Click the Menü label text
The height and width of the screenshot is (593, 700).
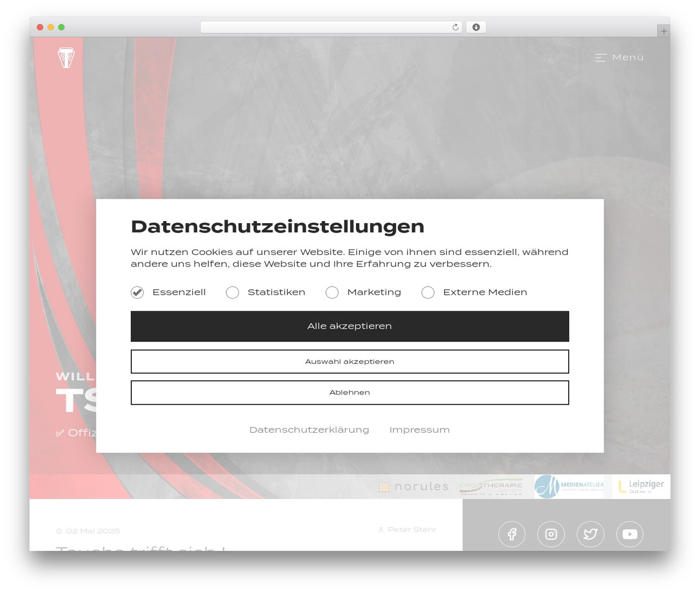pos(628,57)
